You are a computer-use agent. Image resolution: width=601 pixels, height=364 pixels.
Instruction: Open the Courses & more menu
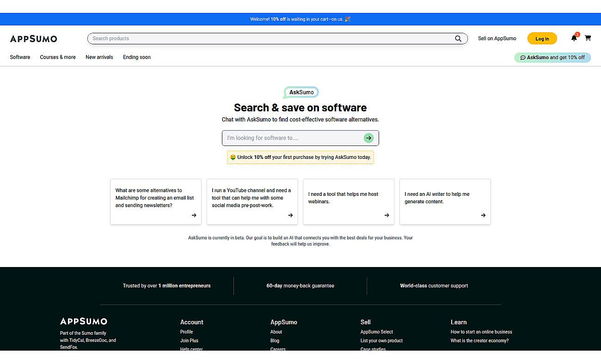(58, 57)
